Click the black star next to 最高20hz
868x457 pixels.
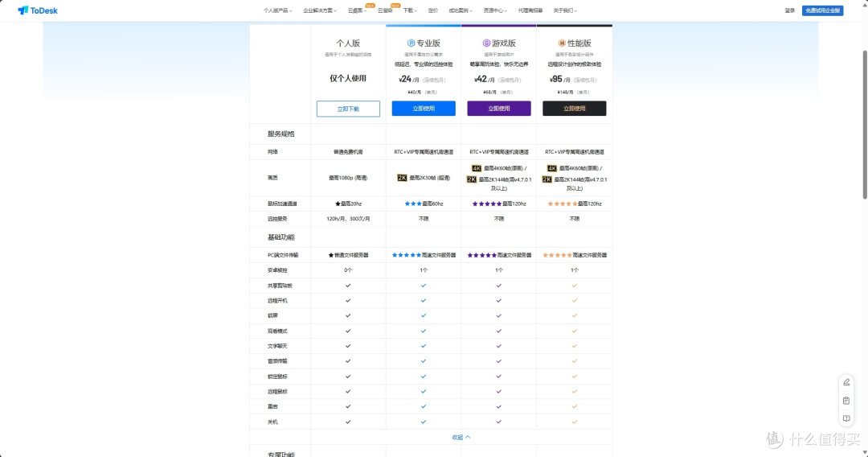click(338, 204)
